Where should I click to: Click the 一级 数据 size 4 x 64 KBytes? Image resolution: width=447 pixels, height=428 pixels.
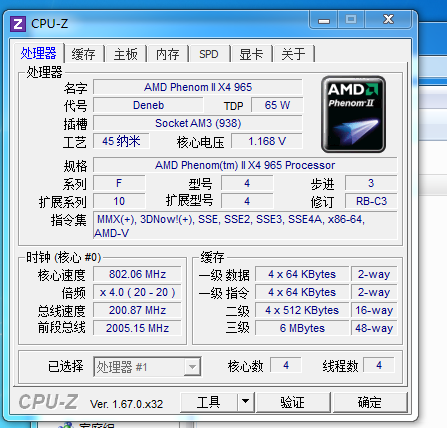[302, 274]
